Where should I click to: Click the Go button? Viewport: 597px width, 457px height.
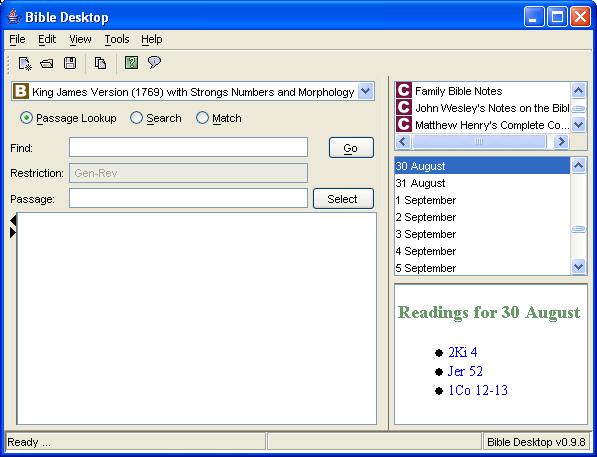(x=351, y=148)
